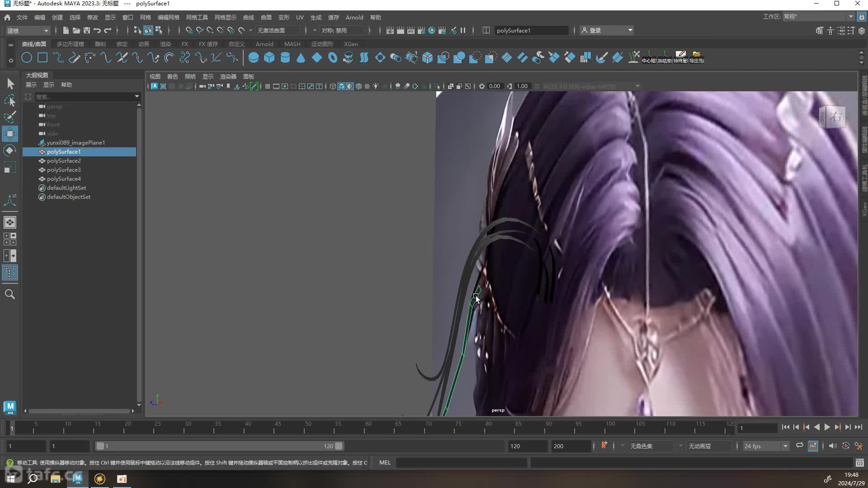Switch to four-pane view layout
The width and height of the screenshot is (868, 488).
(10, 239)
